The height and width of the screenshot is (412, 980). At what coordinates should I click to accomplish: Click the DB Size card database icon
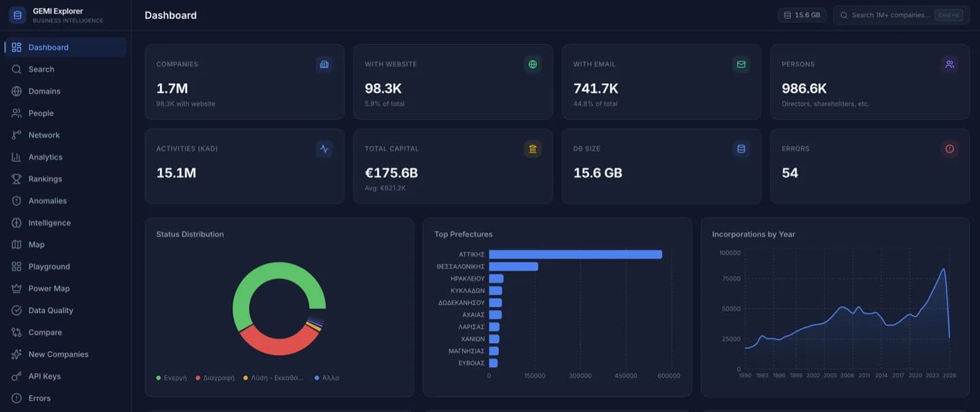pyautogui.click(x=741, y=148)
